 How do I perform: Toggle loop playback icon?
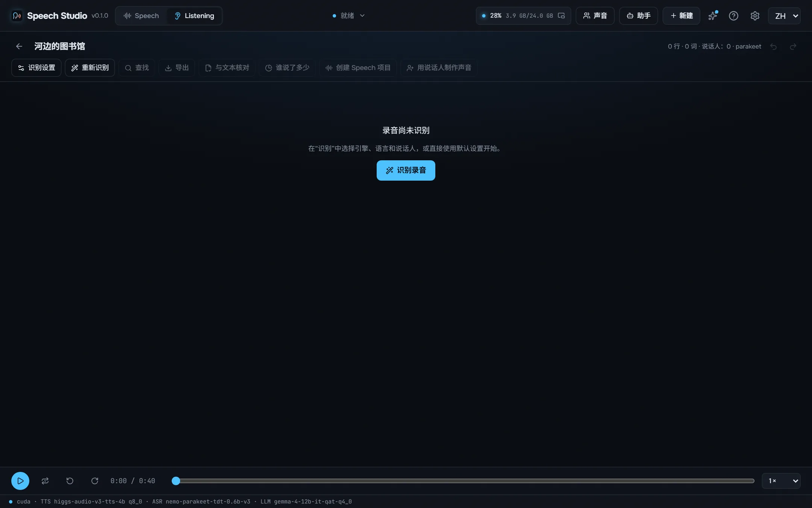pyautogui.click(x=45, y=481)
